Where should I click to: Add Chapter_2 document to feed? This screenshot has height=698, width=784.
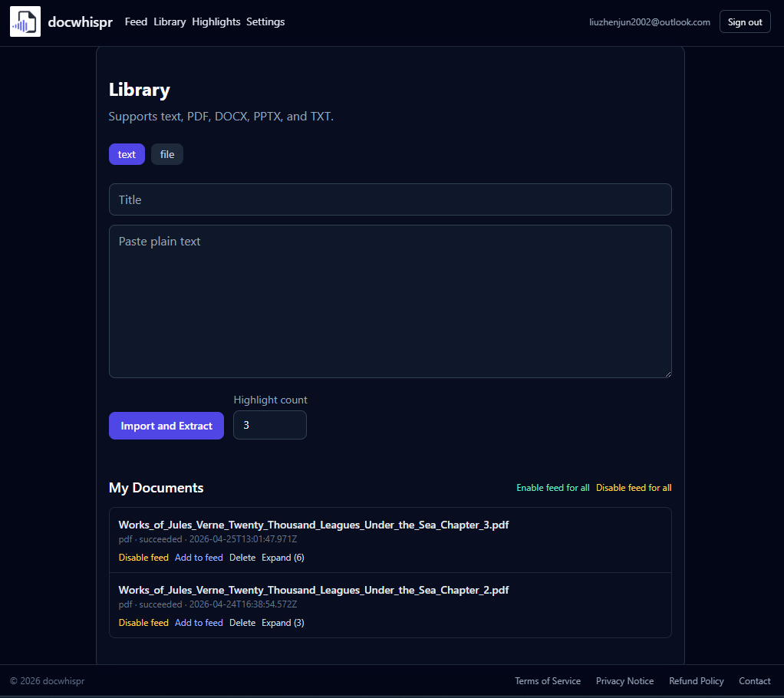pos(199,622)
